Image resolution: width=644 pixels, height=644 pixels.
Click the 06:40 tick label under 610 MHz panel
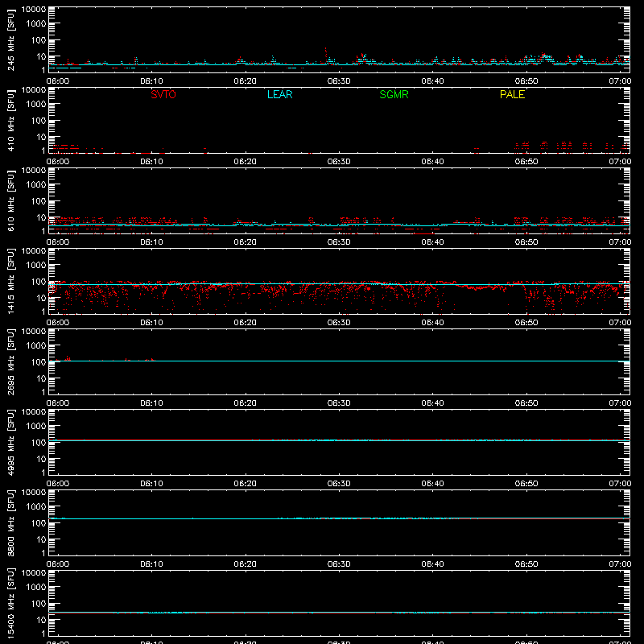click(x=432, y=242)
